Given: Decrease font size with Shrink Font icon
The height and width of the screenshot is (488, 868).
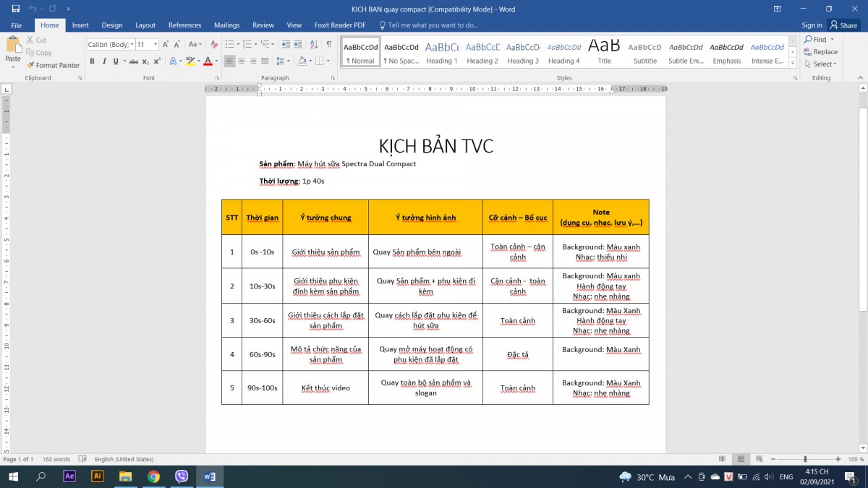Looking at the screenshot, I should tap(178, 45).
